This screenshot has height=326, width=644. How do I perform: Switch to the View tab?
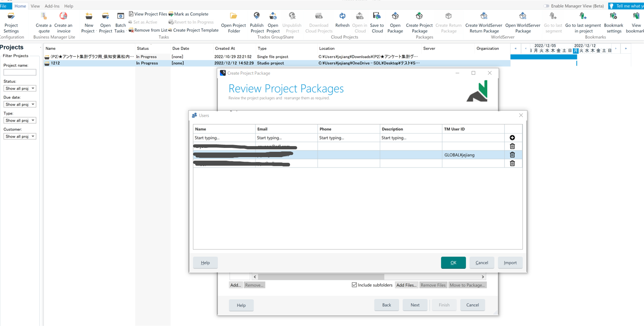click(x=35, y=6)
